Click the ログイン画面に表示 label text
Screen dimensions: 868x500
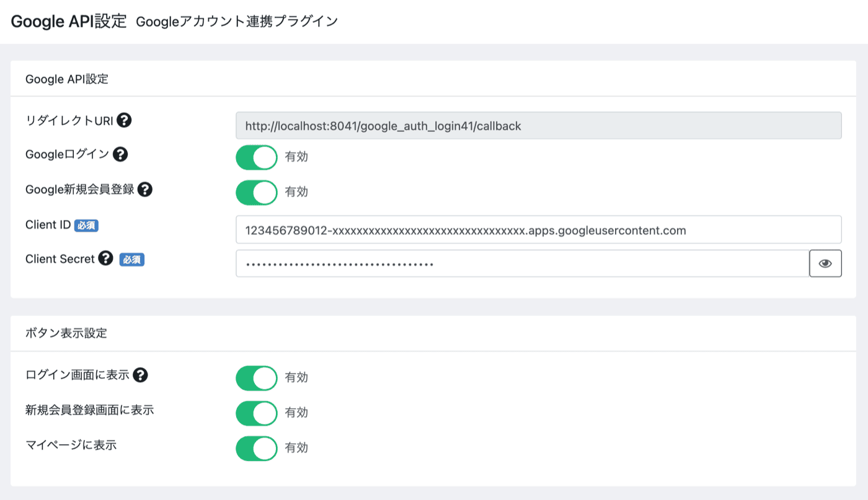(77, 374)
